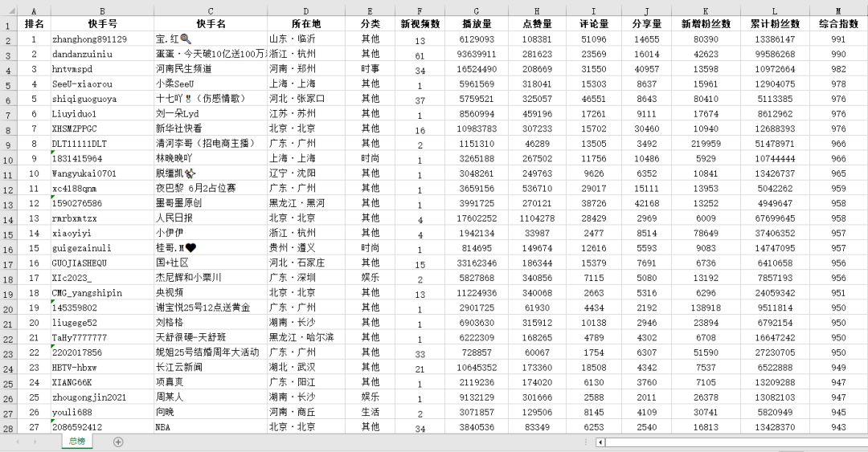Select comments cell 51096

(x=593, y=39)
